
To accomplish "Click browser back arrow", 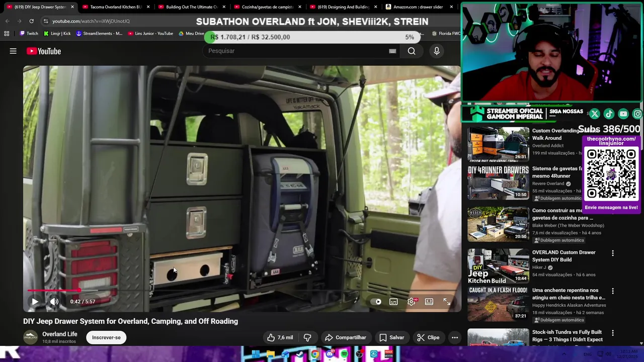I will point(7,21).
